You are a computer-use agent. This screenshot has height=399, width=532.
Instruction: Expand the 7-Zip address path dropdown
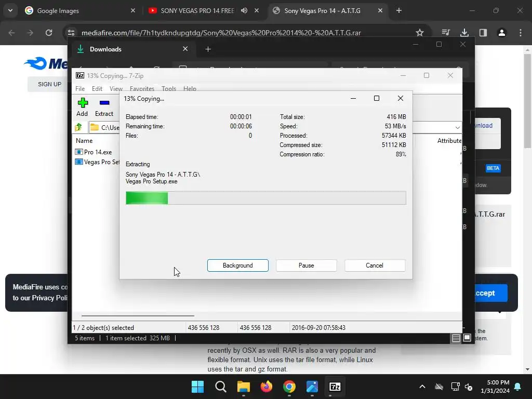pos(457,128)
